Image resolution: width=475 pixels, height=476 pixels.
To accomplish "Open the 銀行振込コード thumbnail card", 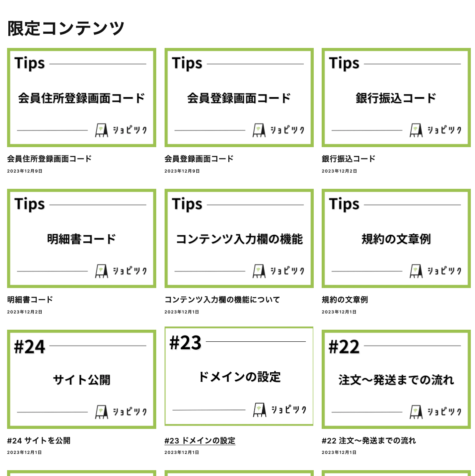I will coord(396,98).
